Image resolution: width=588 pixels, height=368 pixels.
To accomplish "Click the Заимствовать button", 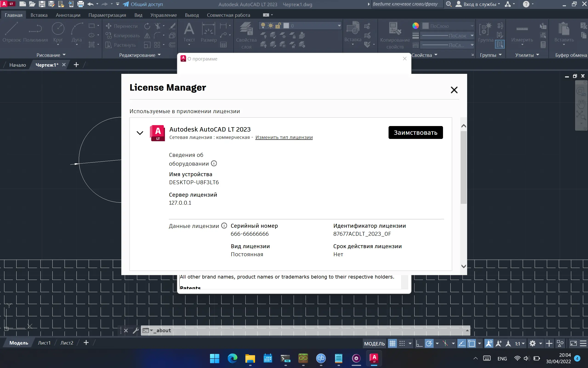I will pyautogui.click(x=415, y=133).
